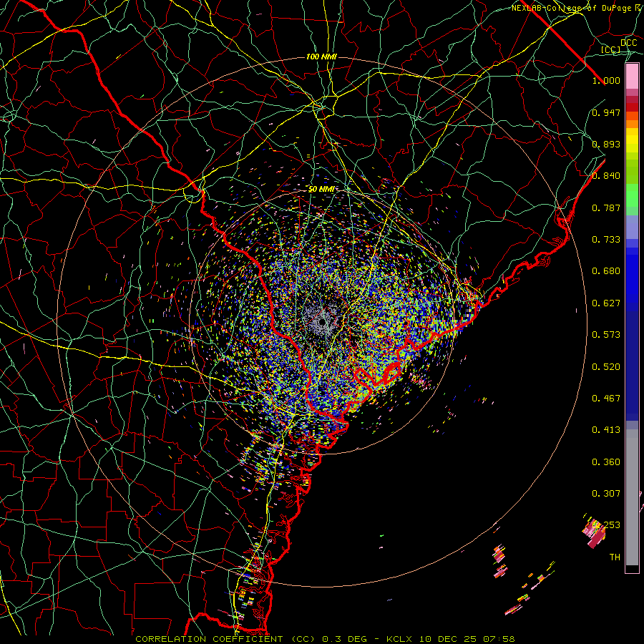644x644 pixels.
Task: Pick the bright green segment near 0.787
Action: point(632,195)
